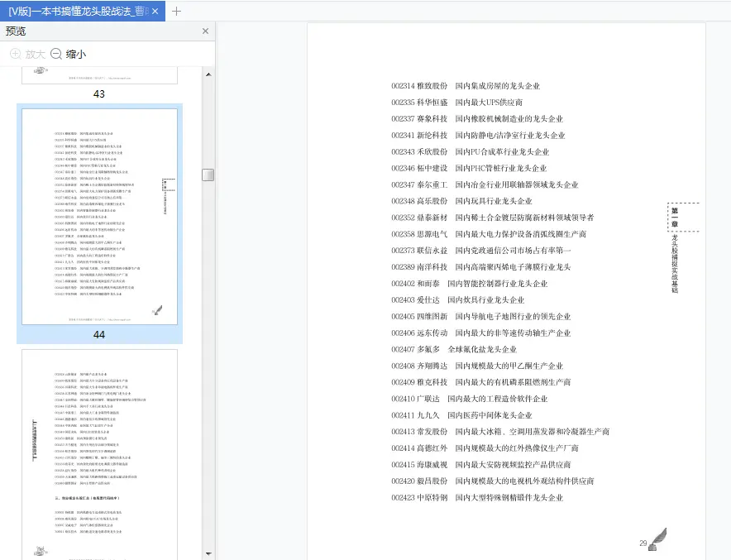
Task: Click the line 002423 中原特钢
Action: (x=477, y=497)
